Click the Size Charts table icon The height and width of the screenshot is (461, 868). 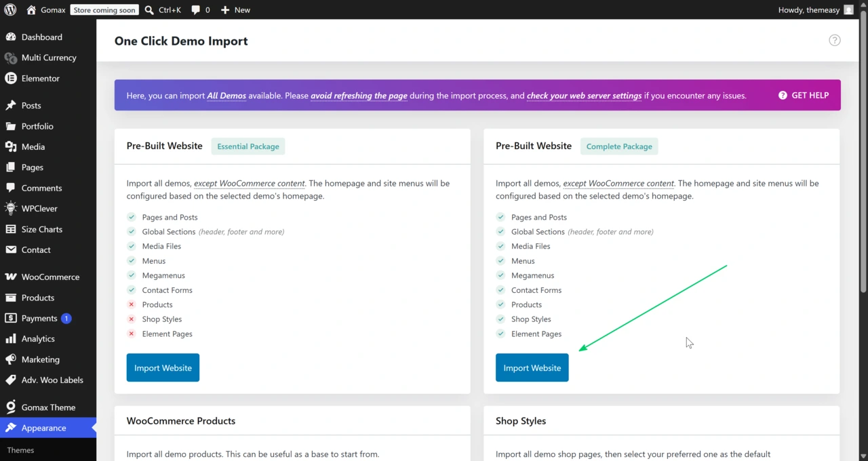click(11, 229)
